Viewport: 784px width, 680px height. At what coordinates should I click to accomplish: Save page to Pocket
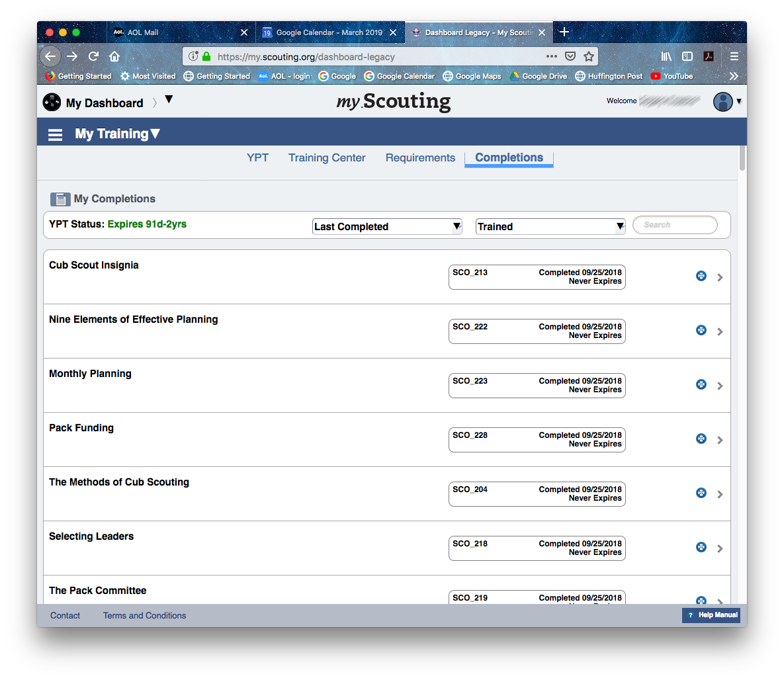tap(570, 56)
